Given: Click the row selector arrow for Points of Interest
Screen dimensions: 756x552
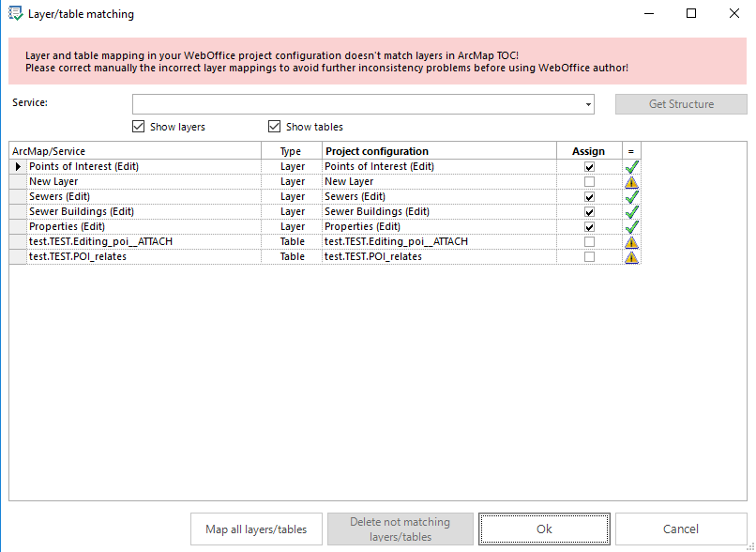Looking at the screenshot, I should tap(17, 166).
